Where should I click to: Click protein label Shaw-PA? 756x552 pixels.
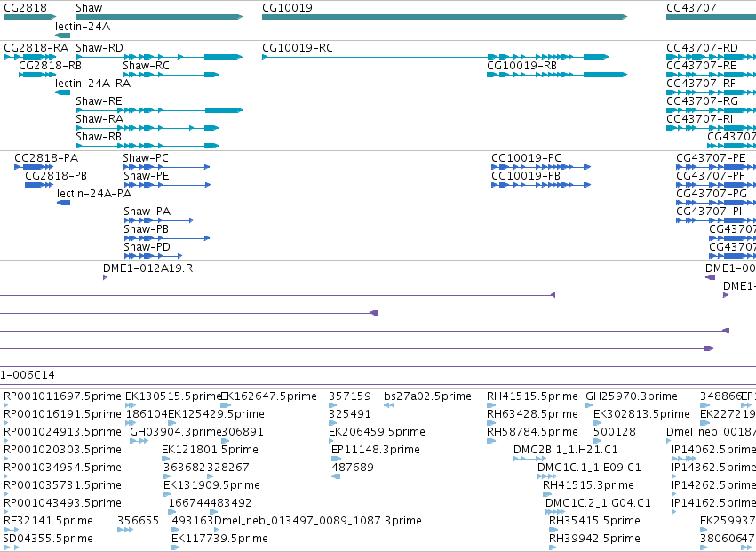pos(147,212)
